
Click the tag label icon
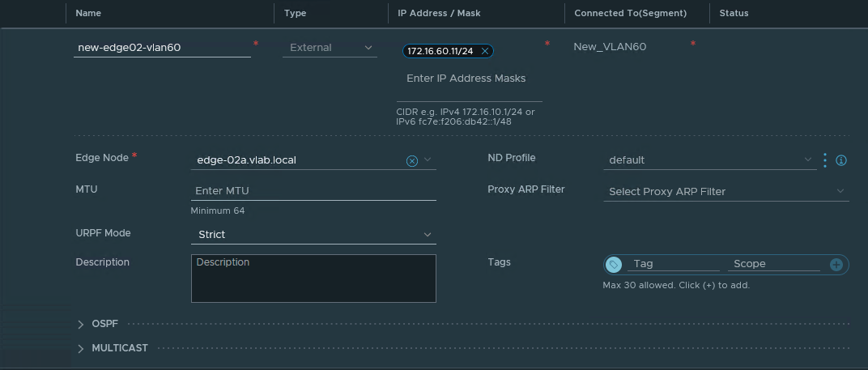614,265
